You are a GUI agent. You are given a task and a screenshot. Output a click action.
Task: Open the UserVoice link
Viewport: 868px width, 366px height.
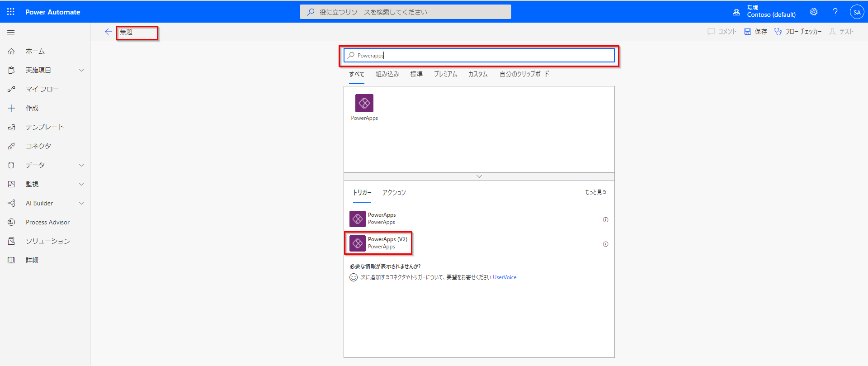505,277
